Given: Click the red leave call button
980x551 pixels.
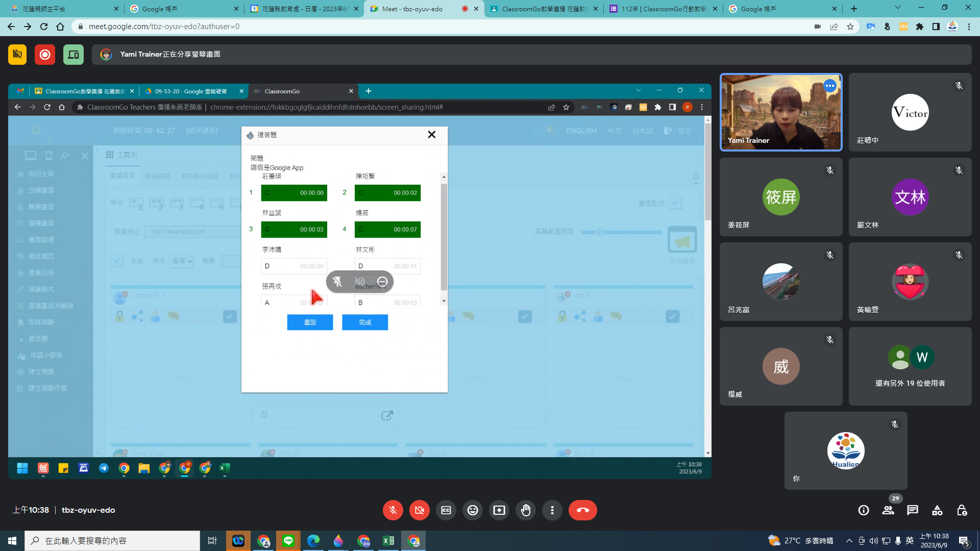Looking at the screenshot, I should point(582,510).
